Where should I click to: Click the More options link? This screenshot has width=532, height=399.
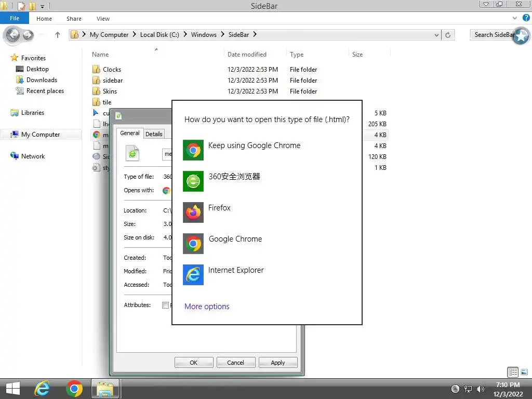(207, 307)
